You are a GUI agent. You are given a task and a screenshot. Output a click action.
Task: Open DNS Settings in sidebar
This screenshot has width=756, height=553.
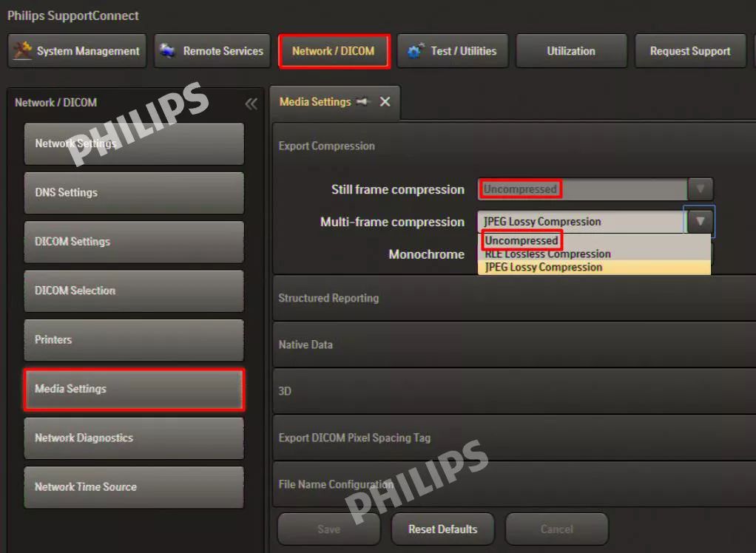point(134,193)
